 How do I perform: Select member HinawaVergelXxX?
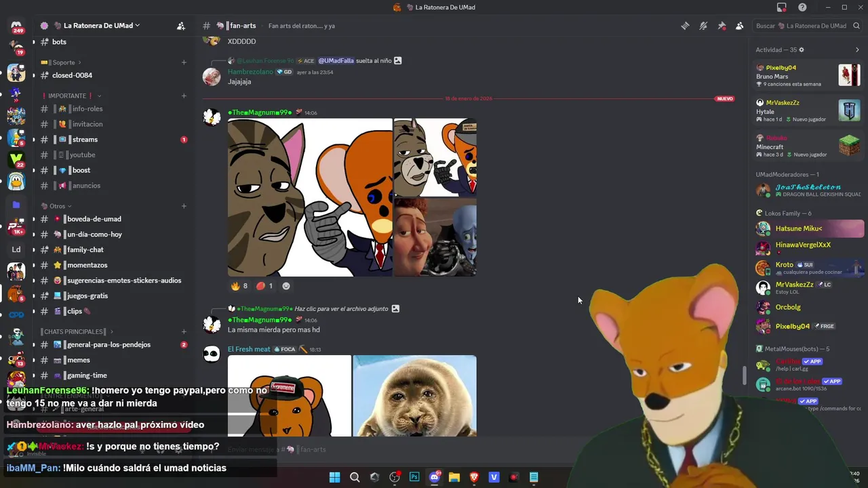(810, 247)
